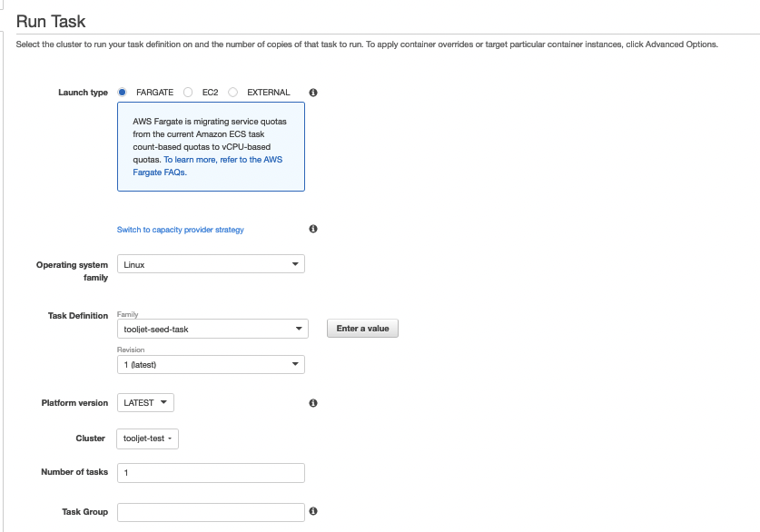
Task: Click the info icon beside Platform version
Action: (x=313, y=403)
